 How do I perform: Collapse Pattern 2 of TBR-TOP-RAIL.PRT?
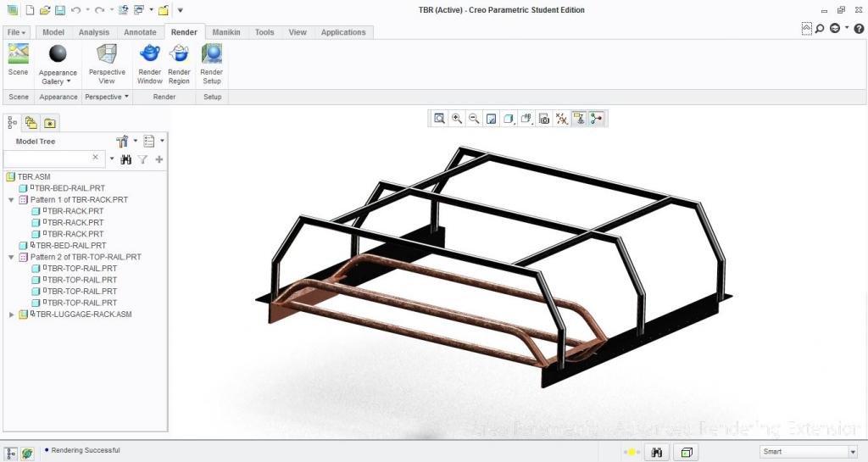(x=11, y=258)
